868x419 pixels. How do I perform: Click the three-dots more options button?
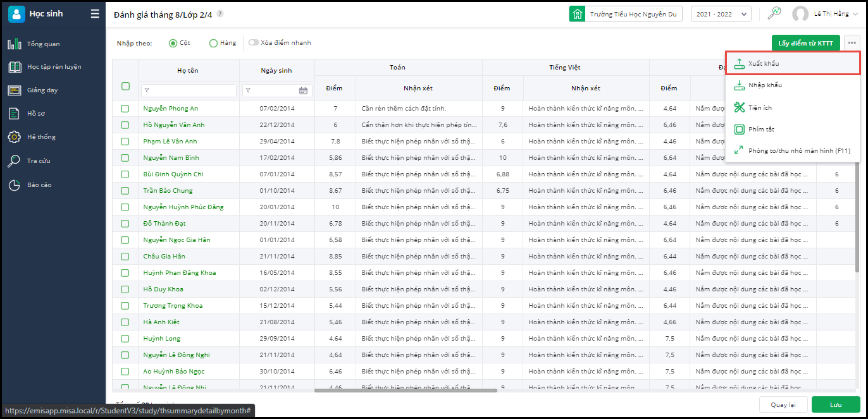[x=852, y=43]
